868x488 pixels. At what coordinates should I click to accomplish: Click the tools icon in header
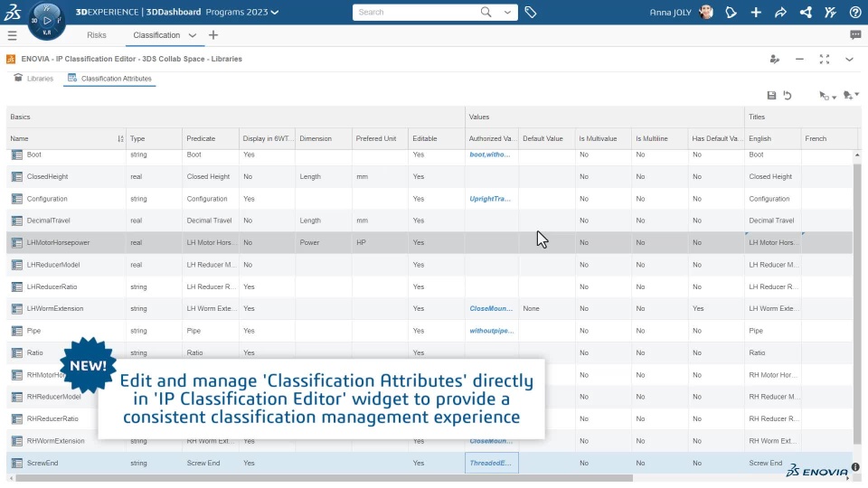click(830, 12)
